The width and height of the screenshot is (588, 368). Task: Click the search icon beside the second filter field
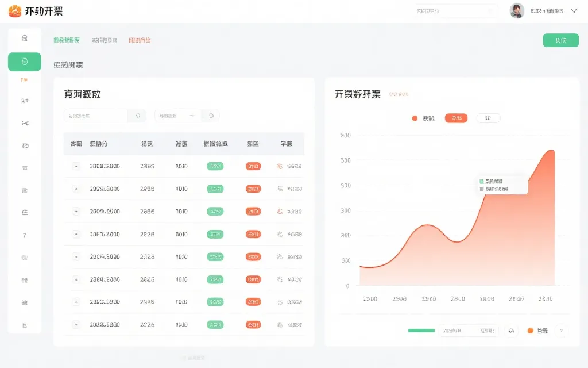(x=211, y=115)
